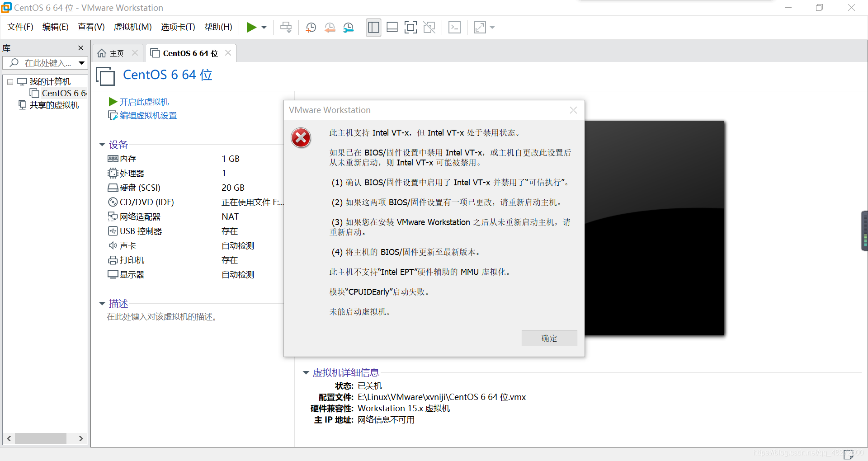
Task: Take a snapshot using the clock icon
Action: [x=311, y=28]
